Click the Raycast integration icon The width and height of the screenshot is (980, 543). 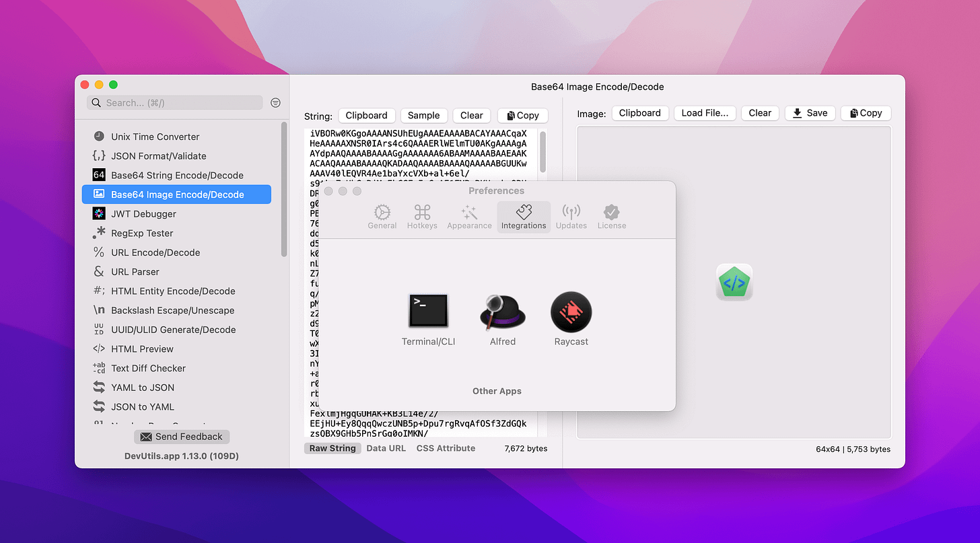(x=571, y=312)
